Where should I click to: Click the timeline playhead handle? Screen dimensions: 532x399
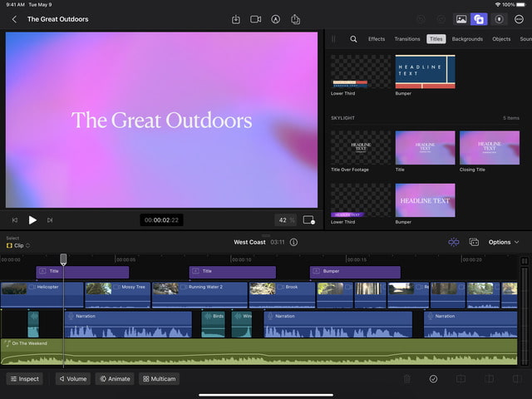63,259
